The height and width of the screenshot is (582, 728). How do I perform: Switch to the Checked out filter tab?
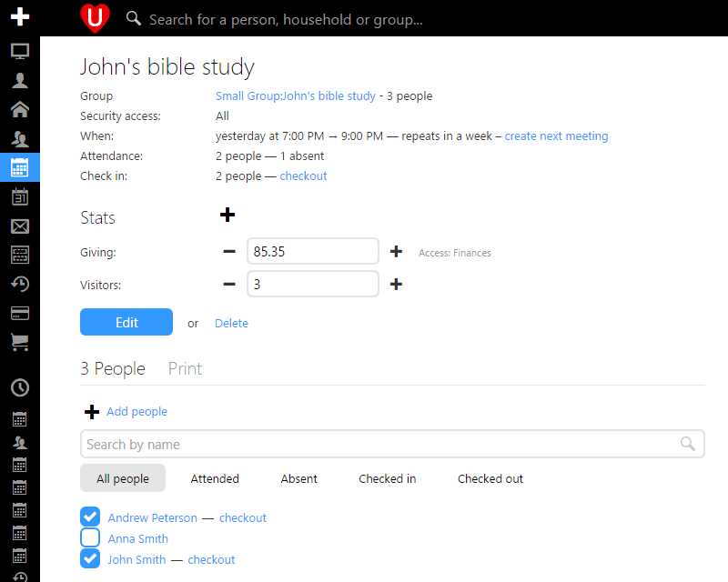(x=490, y=478)
